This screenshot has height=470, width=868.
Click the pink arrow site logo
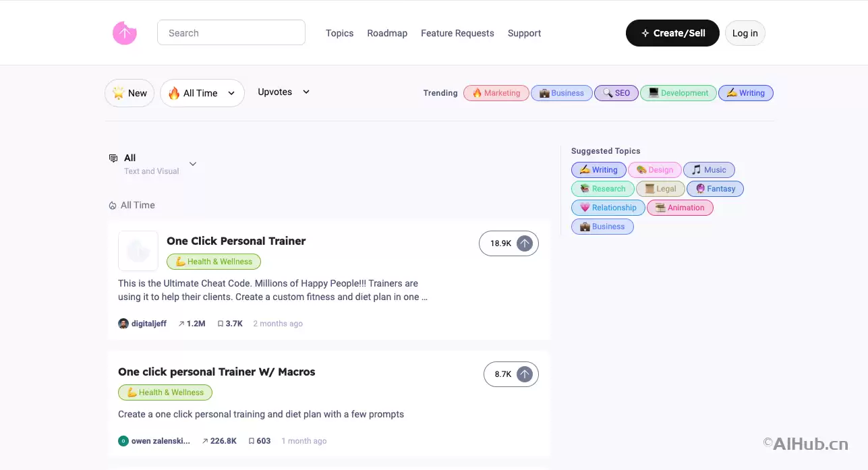coord(125,33)
